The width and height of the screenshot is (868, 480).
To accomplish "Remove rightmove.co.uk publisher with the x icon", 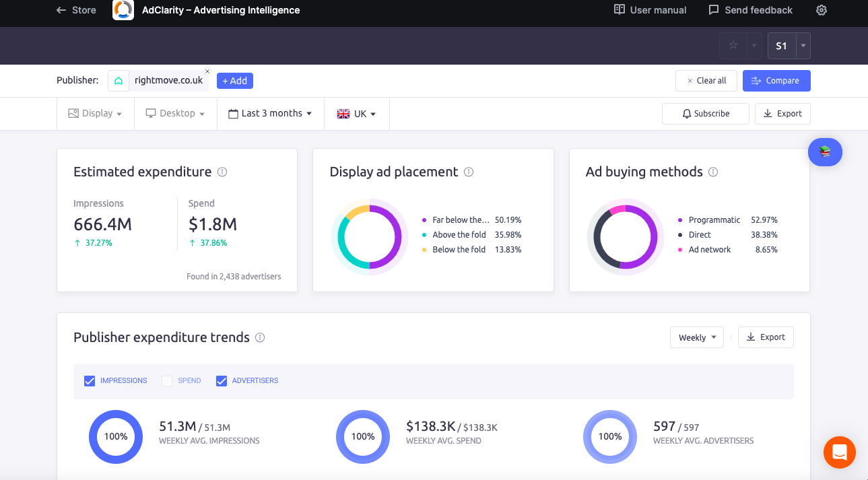I will (x=207, y=71).
